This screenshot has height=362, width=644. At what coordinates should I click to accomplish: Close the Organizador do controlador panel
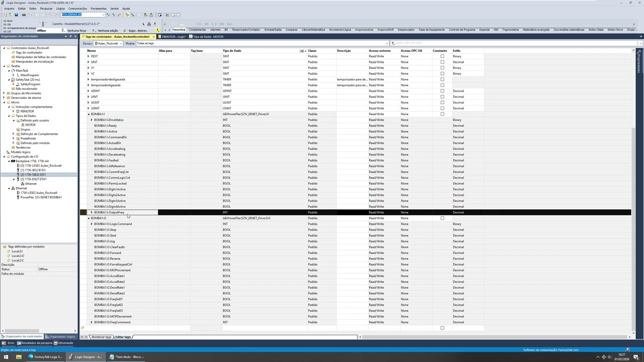75,36
